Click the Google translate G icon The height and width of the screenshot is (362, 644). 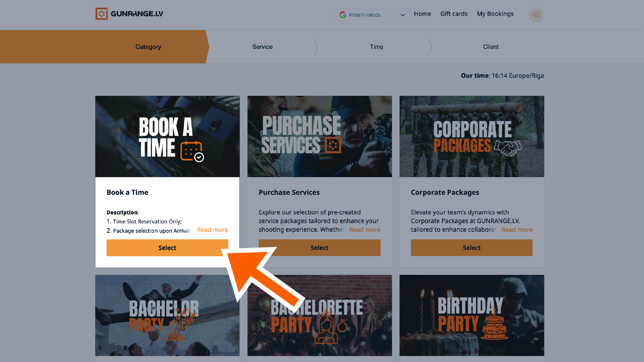[343, 15]
